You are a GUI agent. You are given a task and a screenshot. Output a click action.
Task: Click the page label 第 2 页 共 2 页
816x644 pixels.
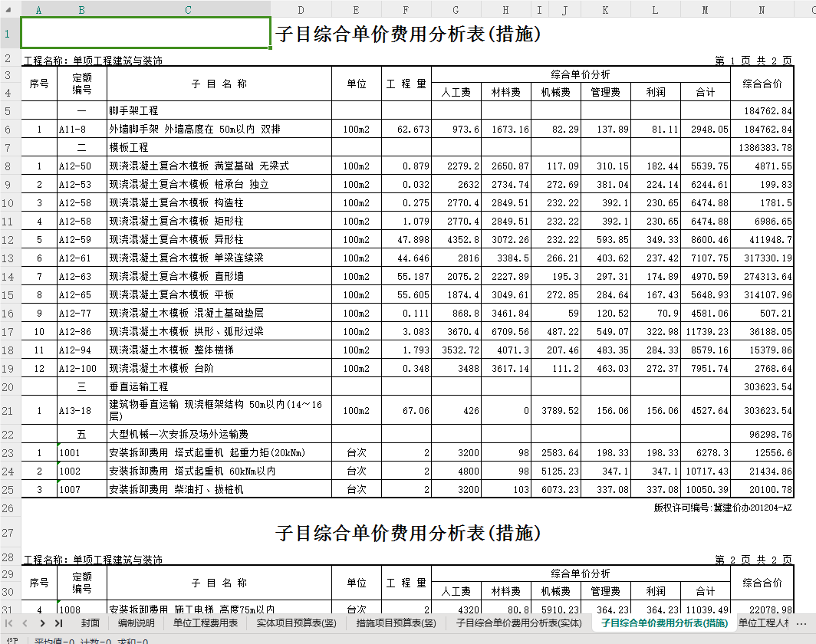(753, 560)
